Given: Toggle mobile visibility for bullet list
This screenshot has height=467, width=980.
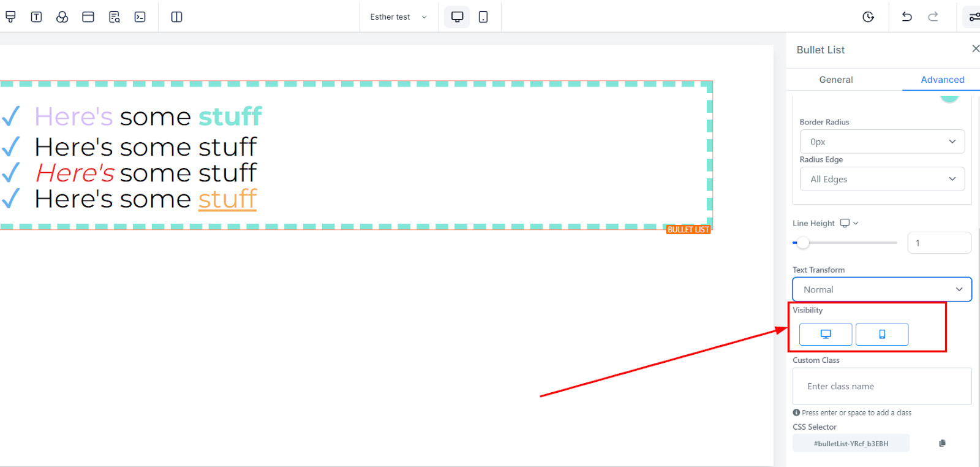Looking at the screenshot, I should pos(882,334).
